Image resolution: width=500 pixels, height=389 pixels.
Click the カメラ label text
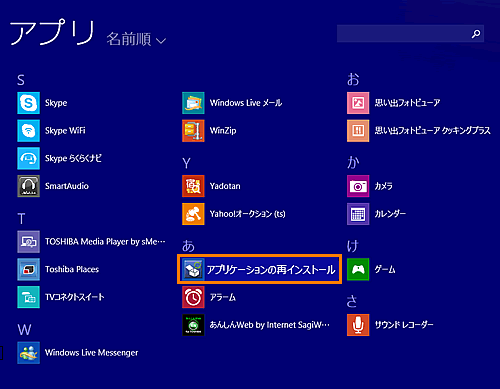pyautogui.click(x=384, y=186)
